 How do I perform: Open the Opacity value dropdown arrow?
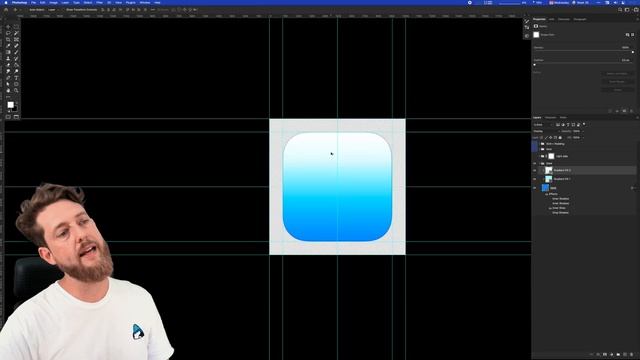(583, 131)
